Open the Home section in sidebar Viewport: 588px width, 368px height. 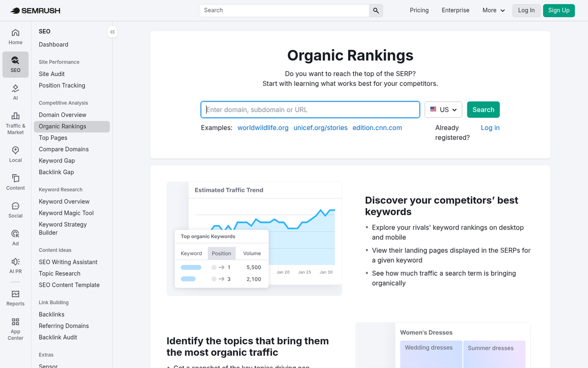15,36
